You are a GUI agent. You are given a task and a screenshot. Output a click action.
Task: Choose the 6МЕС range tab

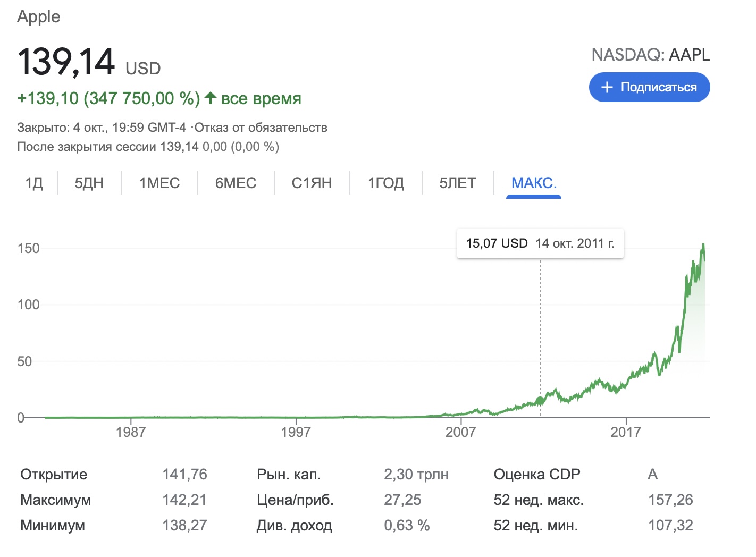tap(236, 183)
